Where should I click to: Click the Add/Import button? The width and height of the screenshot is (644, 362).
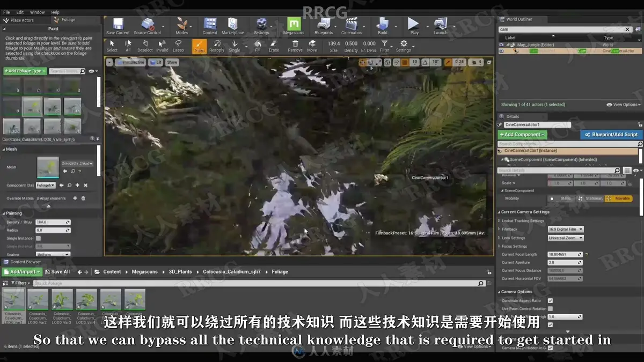(23, 272)
